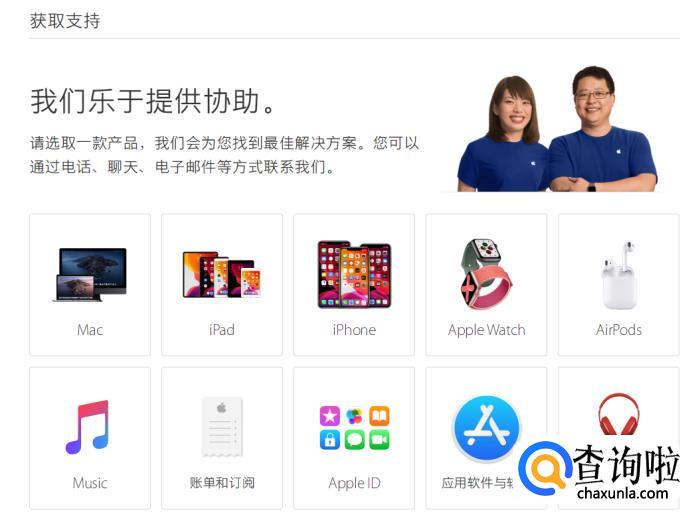Choose the iPhone devices icon
This screenshot has width=692, height=524.
[x=354, y=274]
